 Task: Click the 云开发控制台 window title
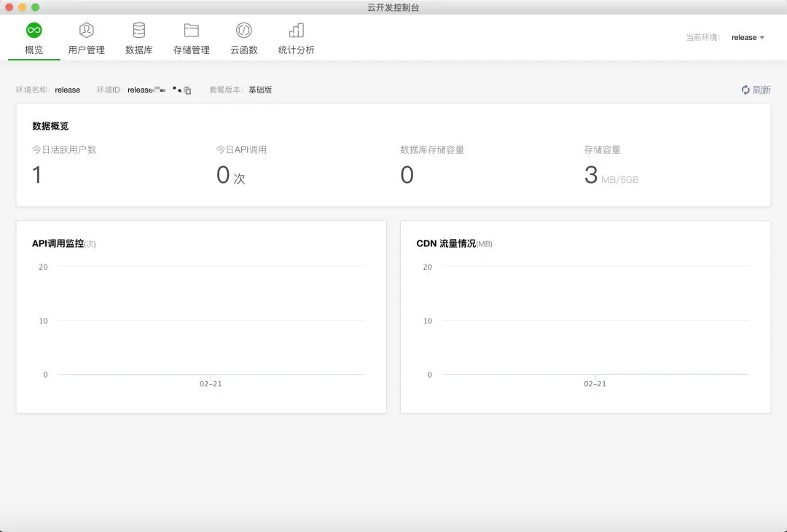[x=393, y=7]
